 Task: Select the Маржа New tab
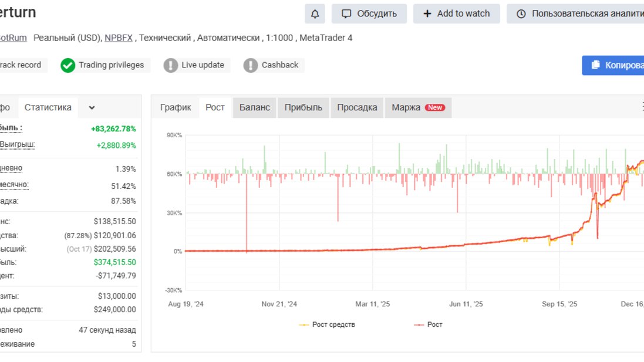point(418,107)
